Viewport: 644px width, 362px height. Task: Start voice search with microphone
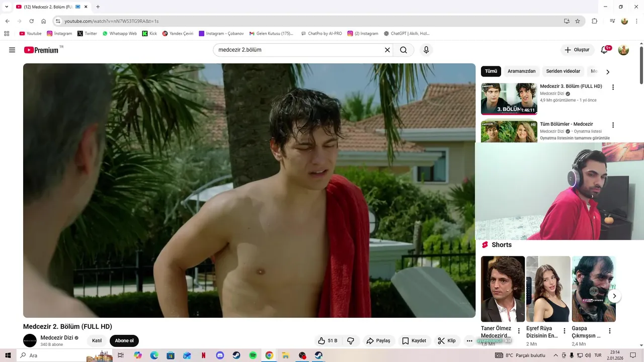click(x=426, y=50)
